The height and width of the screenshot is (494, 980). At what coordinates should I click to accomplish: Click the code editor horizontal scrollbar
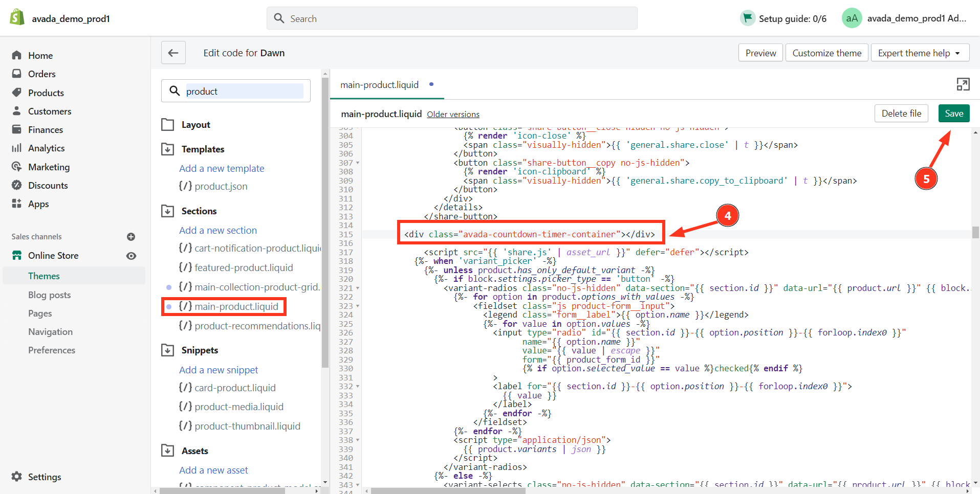[x=448, y=490]
